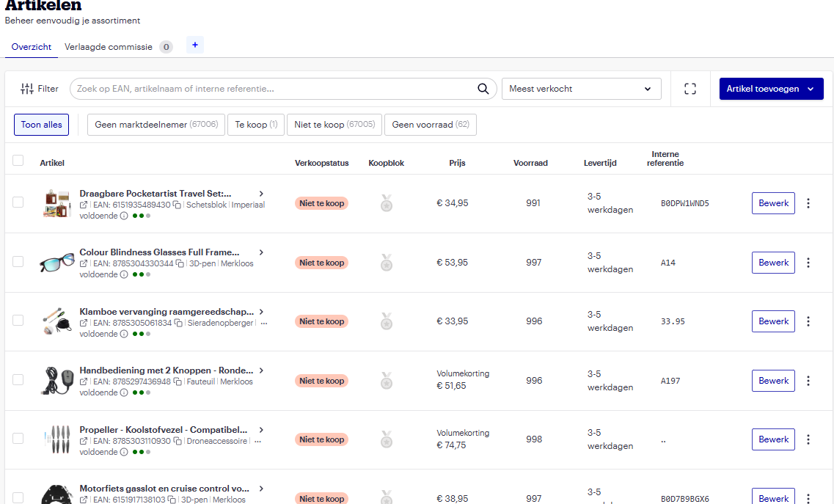The image size is (834, 504).
Task: Click Bewerk for Handbediening row
Action: tap(773, 381)
